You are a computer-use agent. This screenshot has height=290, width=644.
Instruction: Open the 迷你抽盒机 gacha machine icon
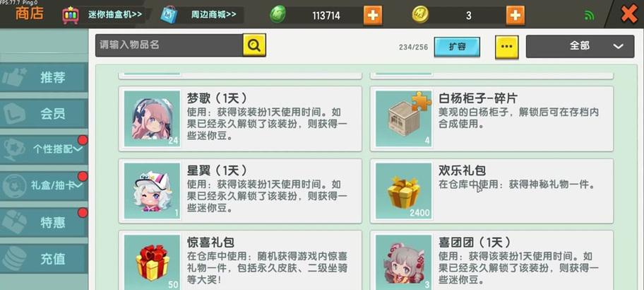[x=71, y=16]
